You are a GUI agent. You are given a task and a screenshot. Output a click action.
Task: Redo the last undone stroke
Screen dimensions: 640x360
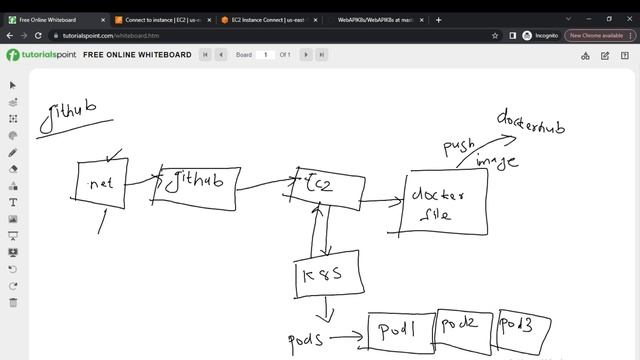click(x=13, y=286)
